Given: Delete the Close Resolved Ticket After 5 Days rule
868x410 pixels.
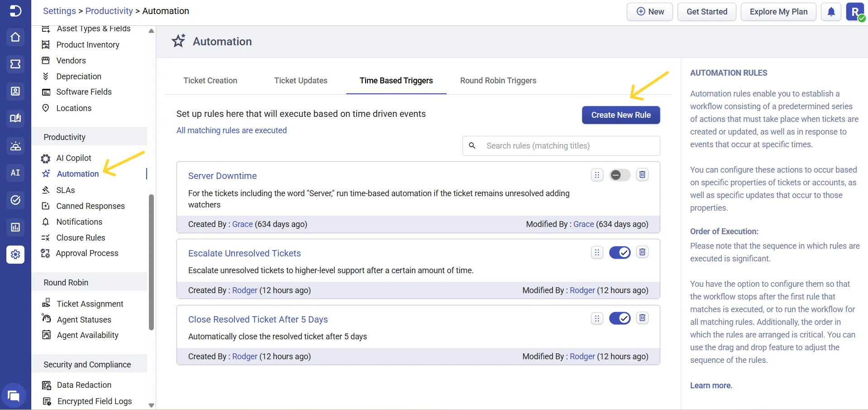Looking at the screenshot, I should tap(642, 318).
